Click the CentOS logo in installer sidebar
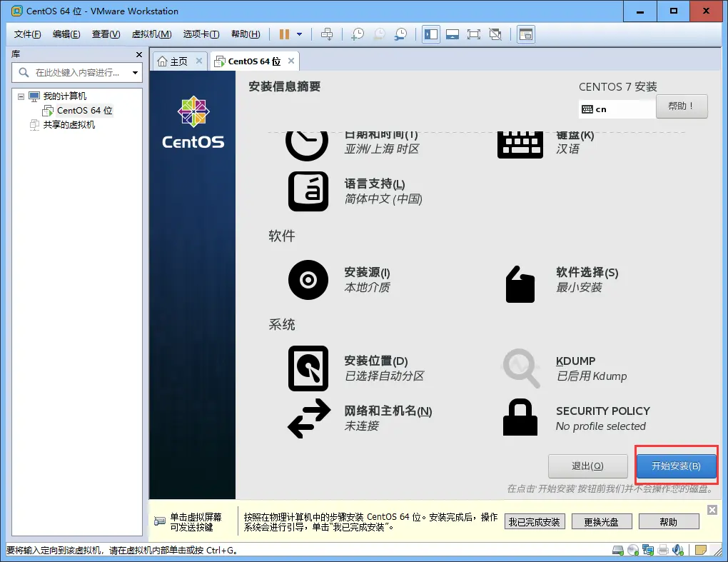The image size is (728, 562). coord(193,123)
